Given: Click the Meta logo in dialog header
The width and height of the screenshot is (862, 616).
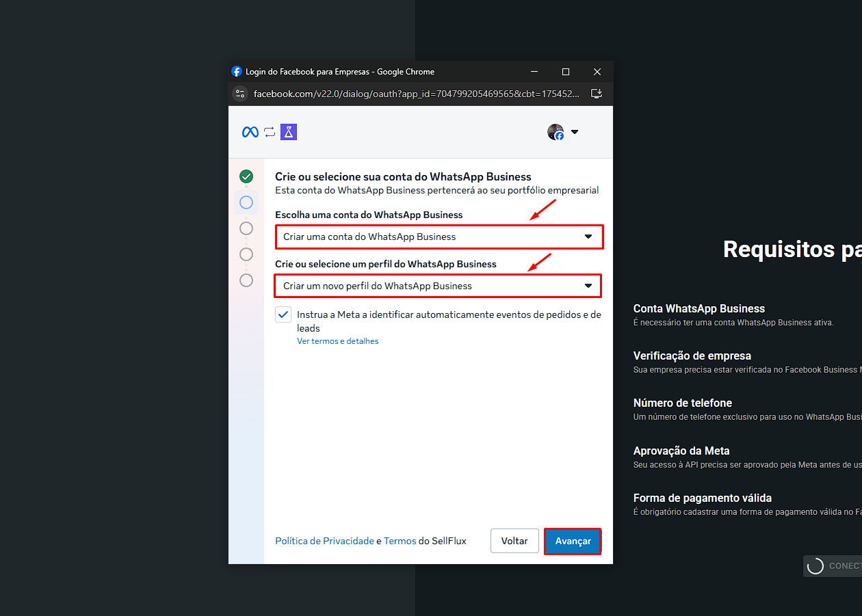Looking at the screenshot, I should pyautogui.click(x=250, y=132).
